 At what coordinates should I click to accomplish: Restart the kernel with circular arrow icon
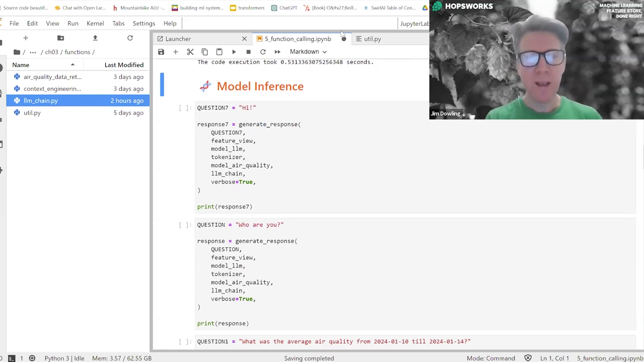(263, 52)
